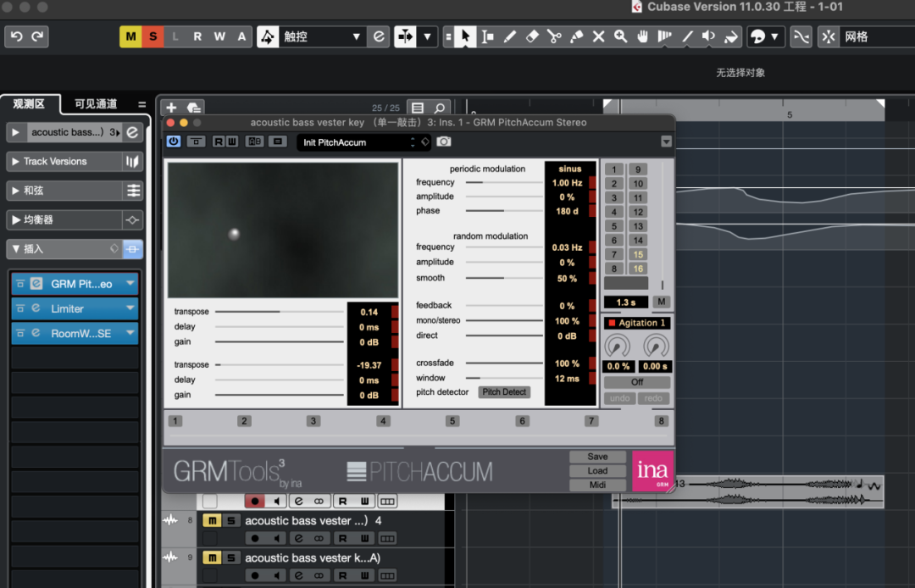The height and width of the screenshot is (588, 915).
Task: Click the Save button in GRM Tools
Action: tap(597, 457)
